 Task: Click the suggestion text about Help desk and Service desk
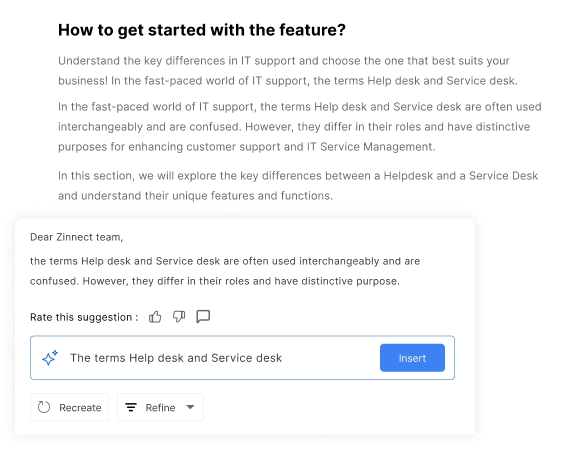225,271
